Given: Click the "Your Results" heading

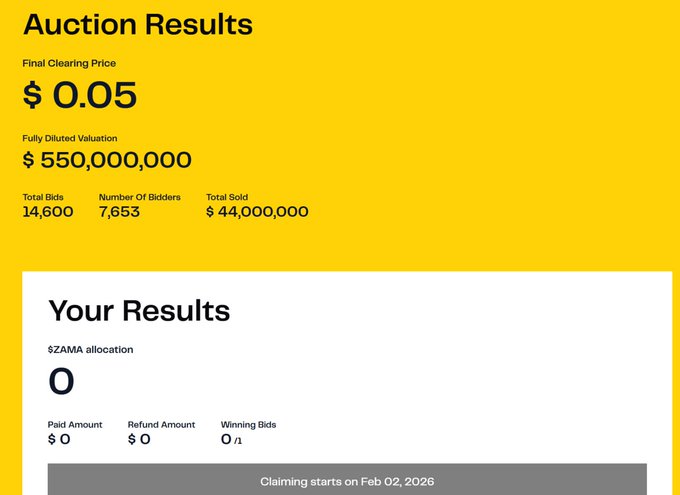Looking at the screenshot, I should click(139, 310).
